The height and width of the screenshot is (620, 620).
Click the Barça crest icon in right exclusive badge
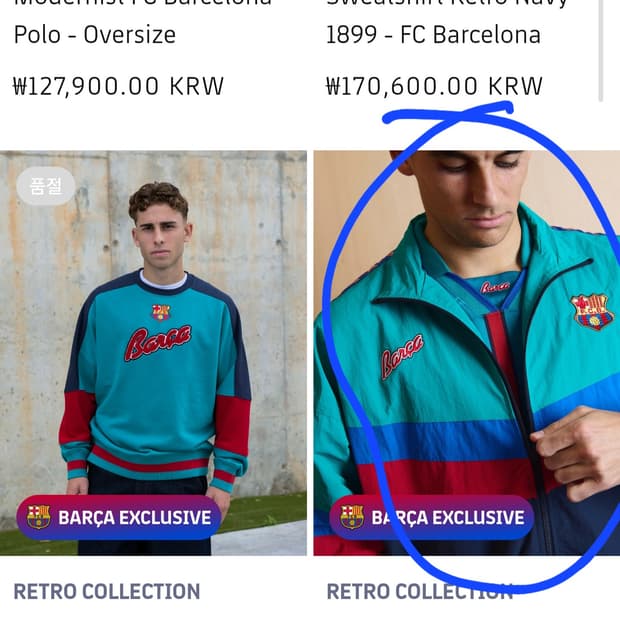(352, 517)
